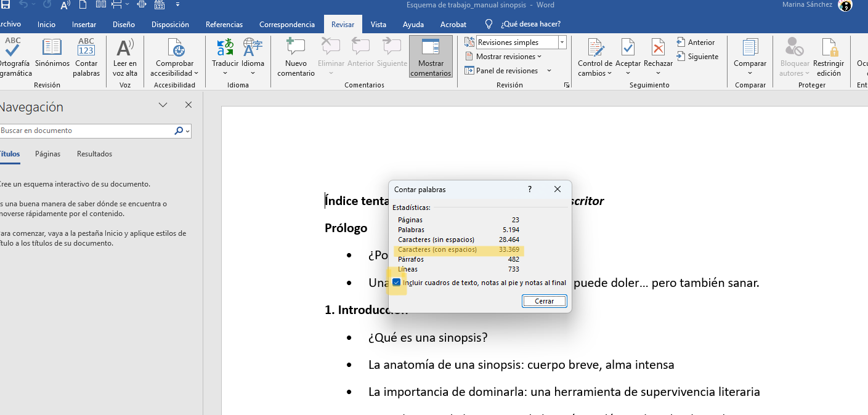Image resolution: width=868 pixels, height=415 pixels.
Task: Open the Páginas tab in Navegación
Action: coord(47,154)
